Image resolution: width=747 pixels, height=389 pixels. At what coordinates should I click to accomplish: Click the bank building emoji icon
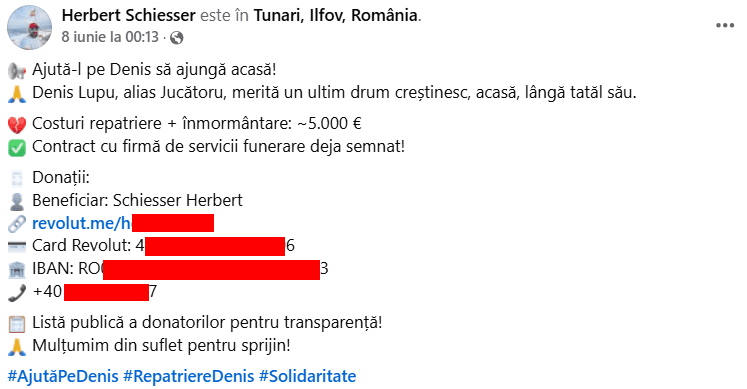pyautogui.click(x=17, y=270)
